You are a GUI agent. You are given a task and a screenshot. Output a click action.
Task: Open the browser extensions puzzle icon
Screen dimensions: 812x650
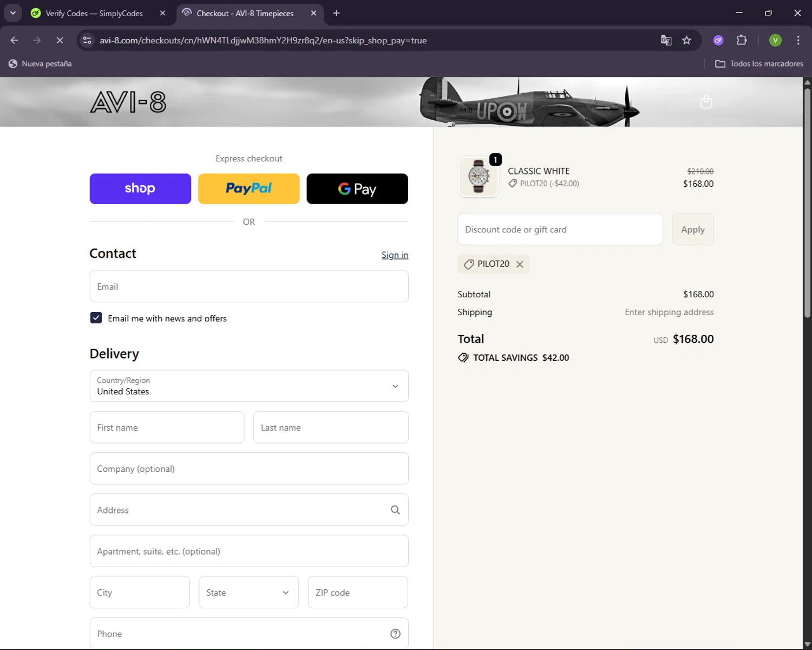click(x=742, y=40)
